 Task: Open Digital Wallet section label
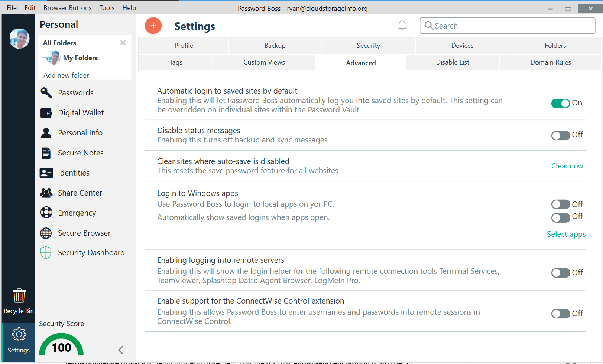(x=81, y=113)
